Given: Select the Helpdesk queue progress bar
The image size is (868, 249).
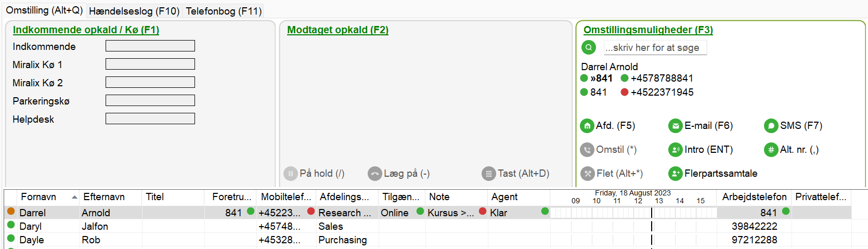Looking at the screenshot, I should tap(150, 119).
